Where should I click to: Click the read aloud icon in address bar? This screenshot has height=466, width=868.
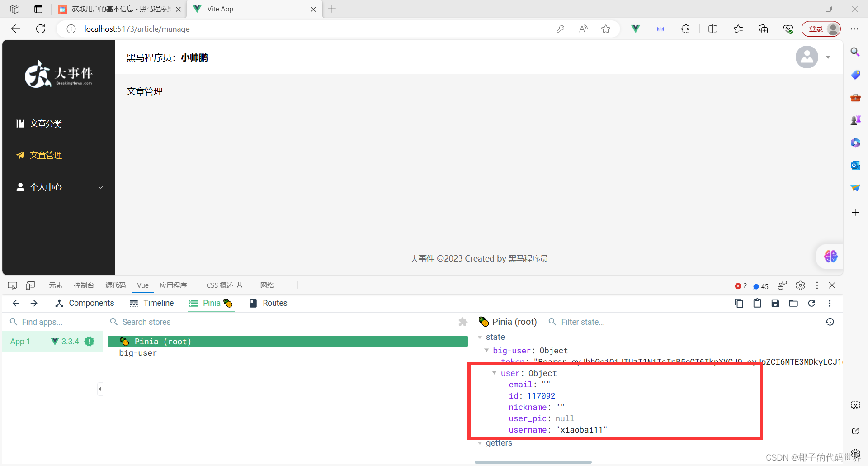(583, 29)
